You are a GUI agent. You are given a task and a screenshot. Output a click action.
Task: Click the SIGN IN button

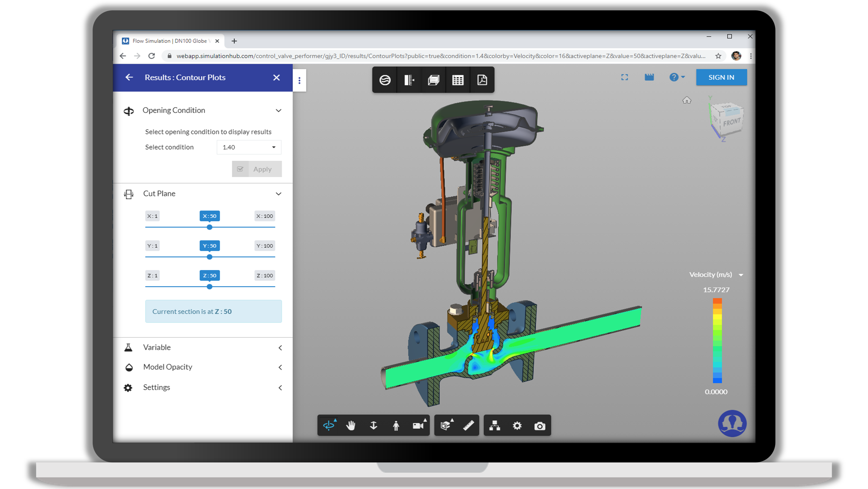click(721, 78)
